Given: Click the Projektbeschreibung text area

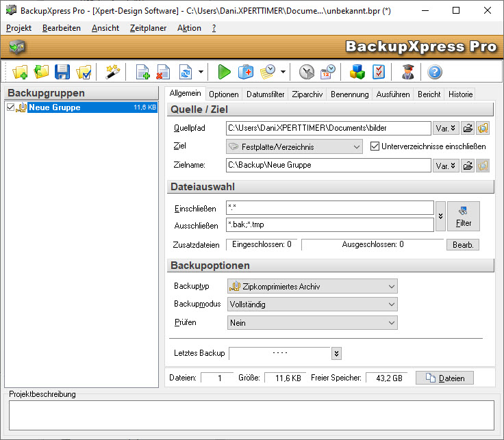Looking at the screenshot, I should (252, 415).
